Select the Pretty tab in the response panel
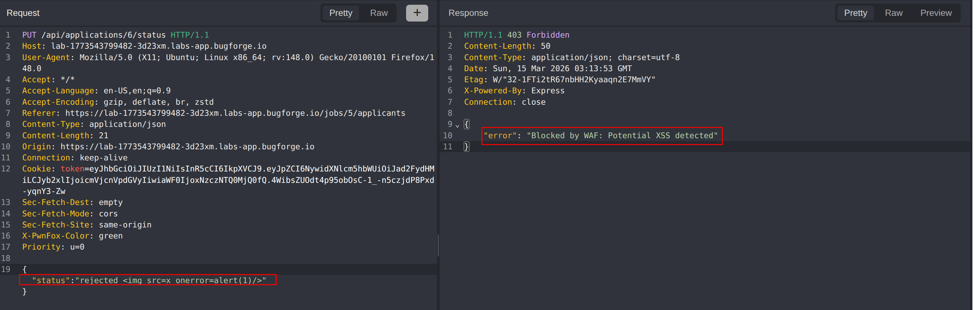The width and height of the screenshot is (980, 310). [855, 13]
